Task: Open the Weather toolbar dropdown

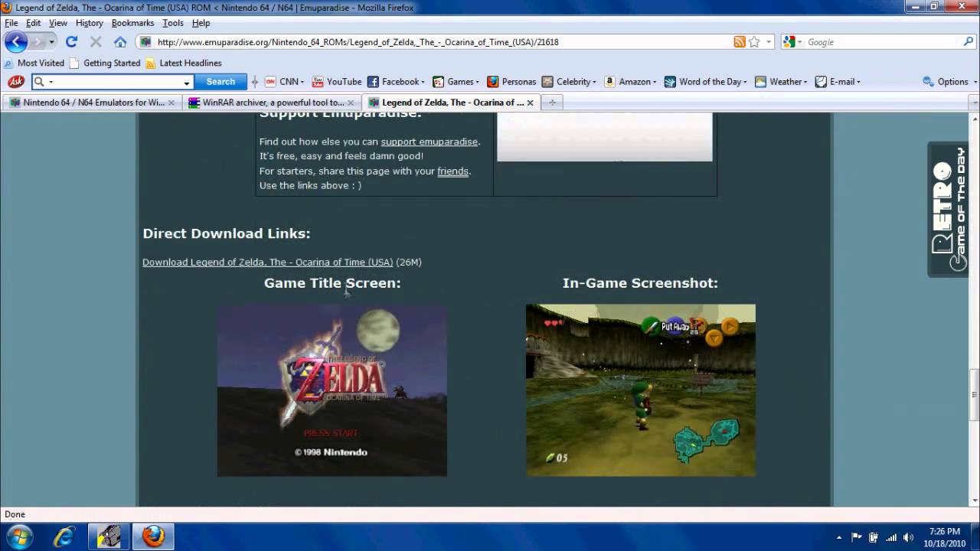Action: pyautogui.click(x=805, y=82)
